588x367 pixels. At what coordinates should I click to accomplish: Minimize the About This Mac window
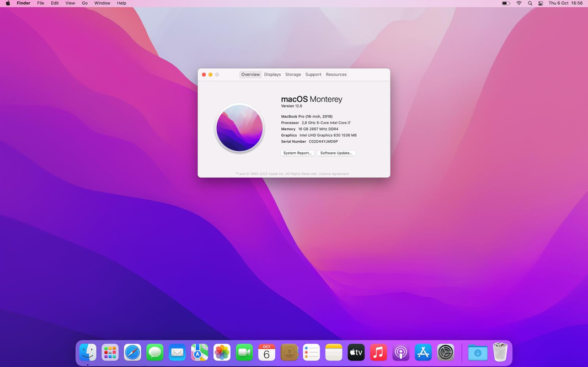point(210,75)
